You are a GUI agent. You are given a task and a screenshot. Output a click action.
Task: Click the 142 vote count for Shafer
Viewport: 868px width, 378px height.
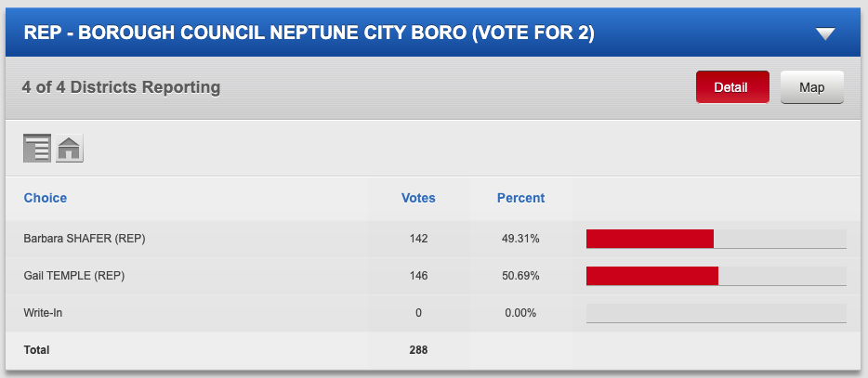pyautogui.click(x=418, y=239)
